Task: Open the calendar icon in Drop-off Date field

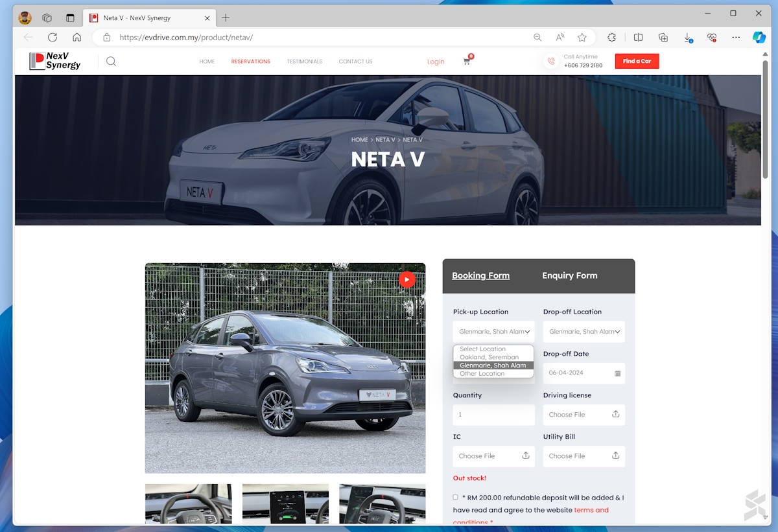Action: 617,373
